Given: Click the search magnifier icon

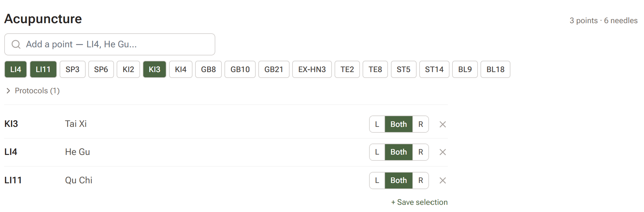Looking at the screenshot, I should tap(16, 44).
